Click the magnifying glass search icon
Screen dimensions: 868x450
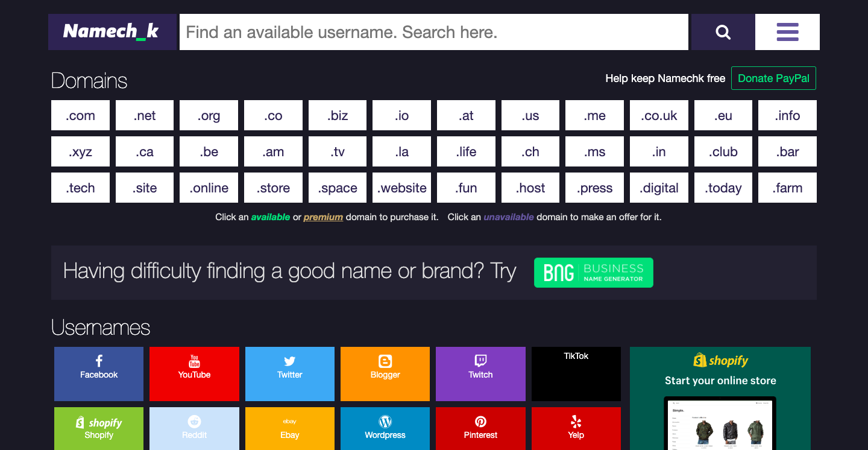coord(723,32)
